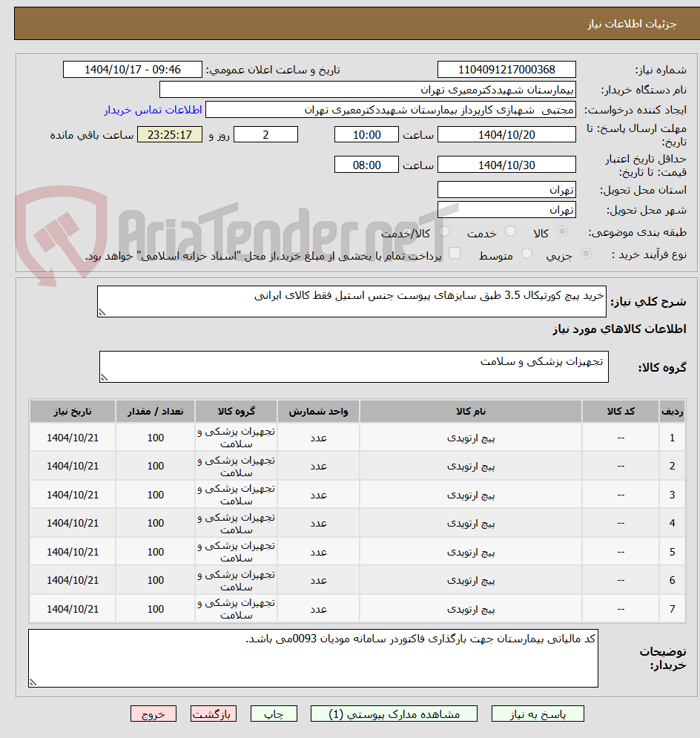Click the گروه کالا column header
Viewport: 700px width, 738px height.
[236, 412]
